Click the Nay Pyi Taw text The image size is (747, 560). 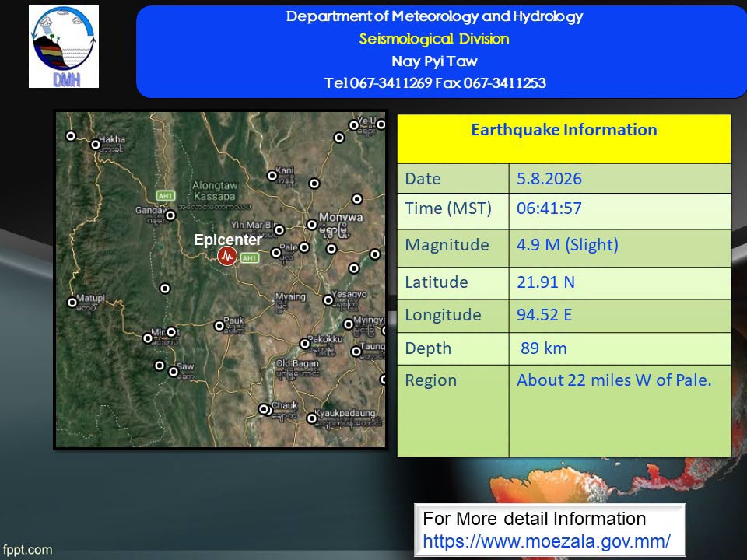tap(434, 61)
